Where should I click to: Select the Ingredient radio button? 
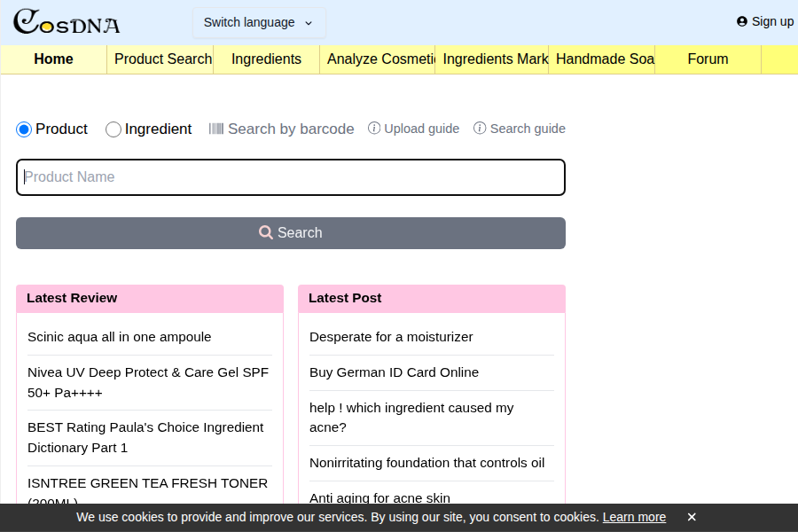(x=113, y=129)
